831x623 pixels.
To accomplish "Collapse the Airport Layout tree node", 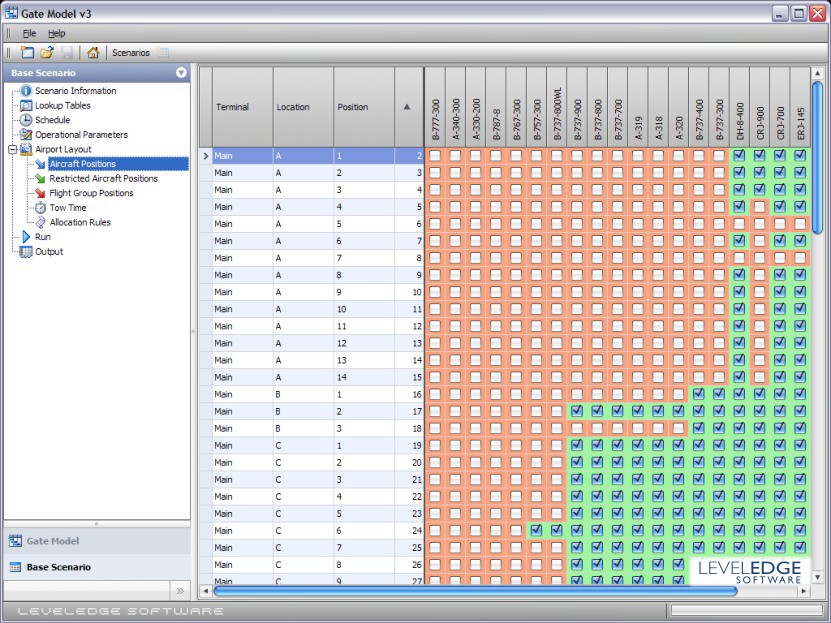I will click(11, 149).
